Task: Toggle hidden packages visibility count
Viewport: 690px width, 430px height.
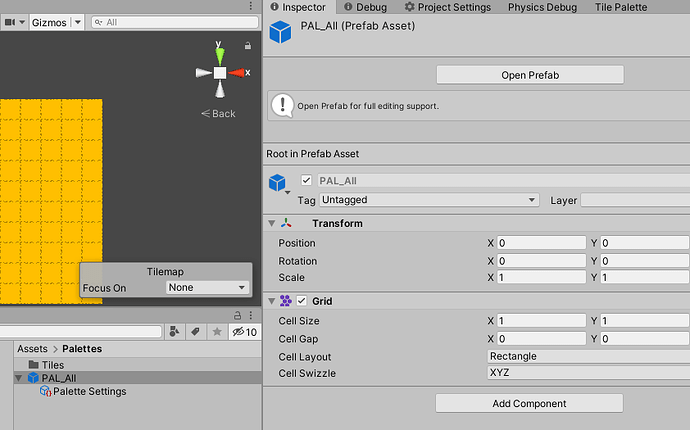Action: coord(245,331)
